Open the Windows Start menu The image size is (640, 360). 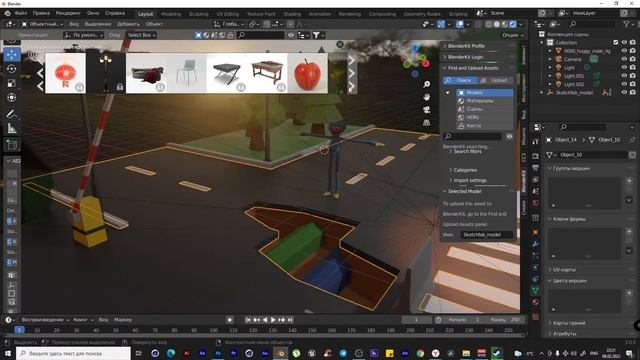click(x=8, y=353)
